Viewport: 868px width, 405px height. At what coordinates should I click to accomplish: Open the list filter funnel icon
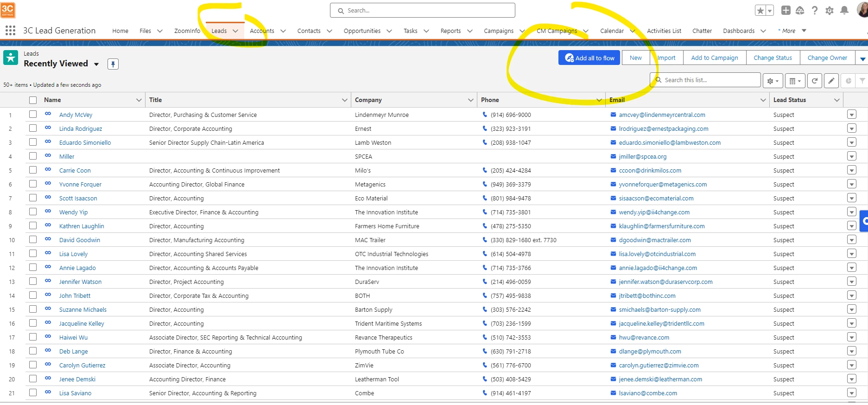tap(862, 81)
